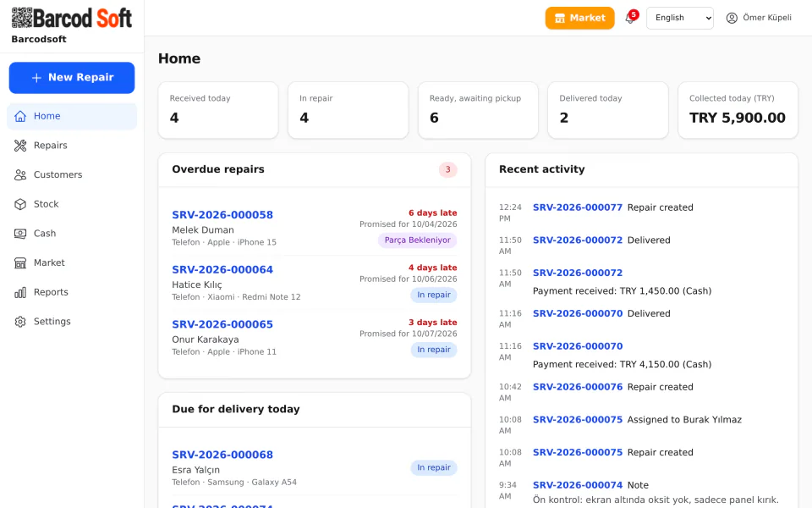Click the New Repair button
The height and width of the screenshot is (508, 812).
[x=71, y=78]
